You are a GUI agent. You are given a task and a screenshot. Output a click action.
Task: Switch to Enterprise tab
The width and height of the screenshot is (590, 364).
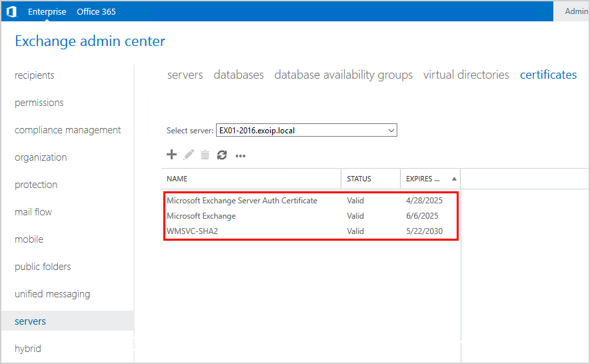point(47,12)
